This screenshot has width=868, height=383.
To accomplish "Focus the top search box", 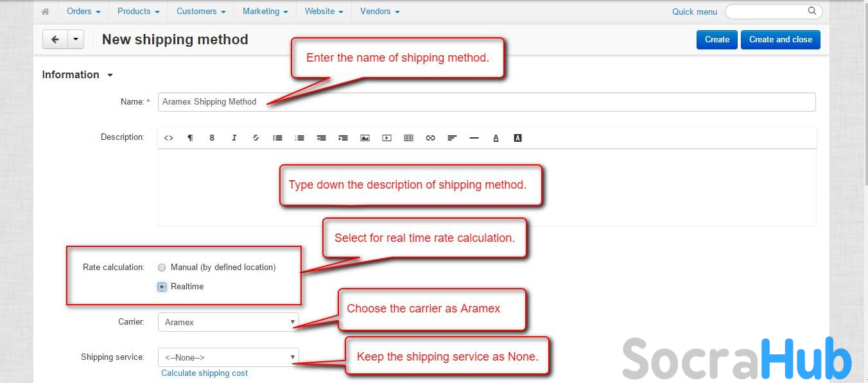I will 773,11.
